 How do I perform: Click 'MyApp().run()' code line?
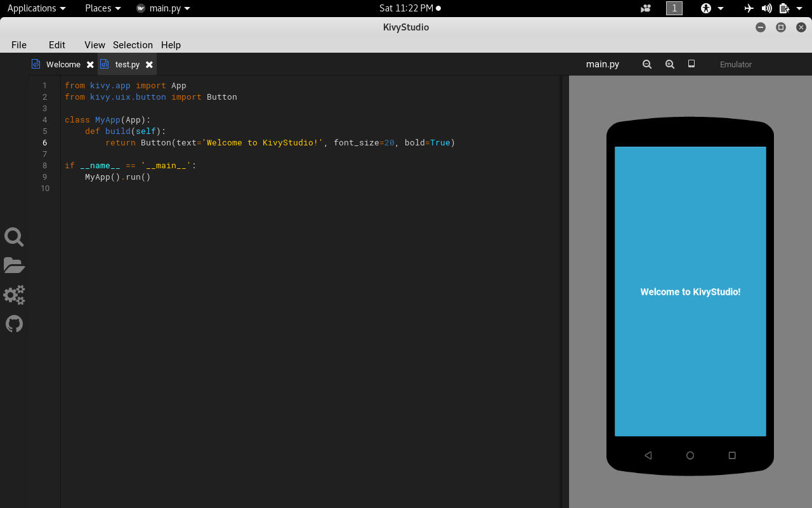point(118,177)
